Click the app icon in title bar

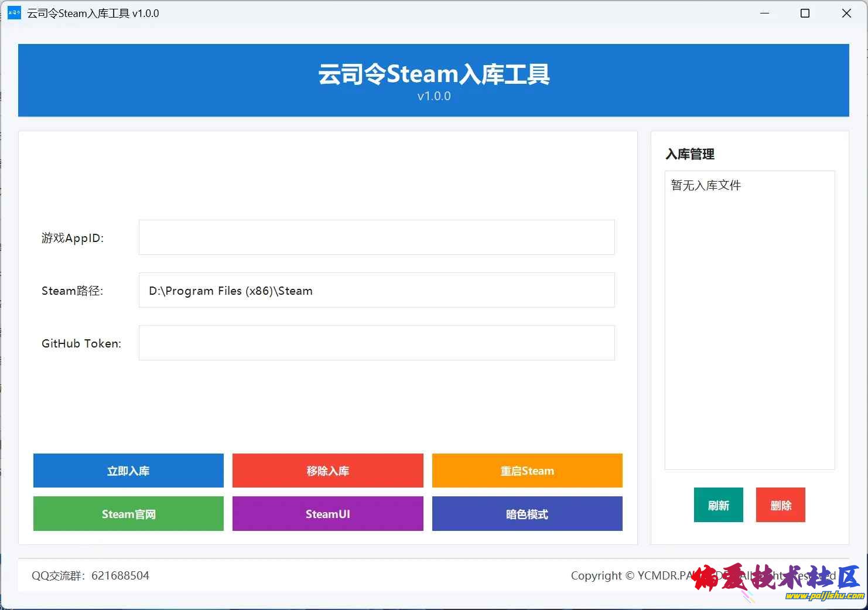click(14, 13)
